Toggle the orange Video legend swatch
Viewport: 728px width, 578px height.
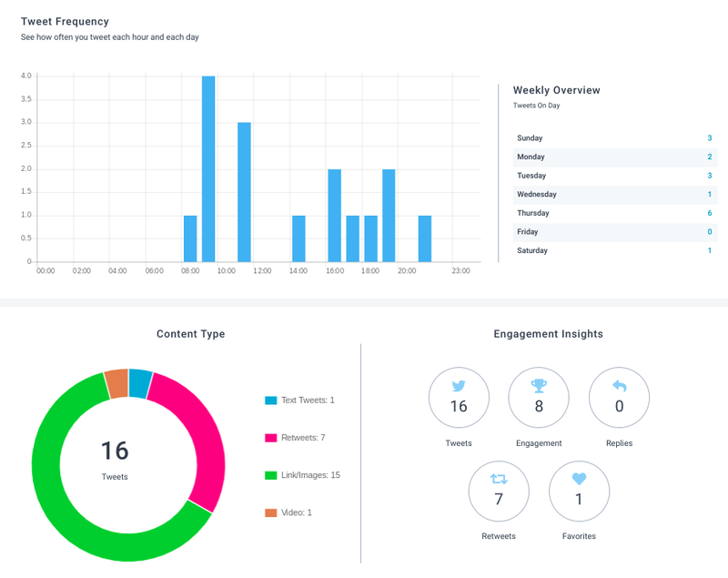pos(270,512)
